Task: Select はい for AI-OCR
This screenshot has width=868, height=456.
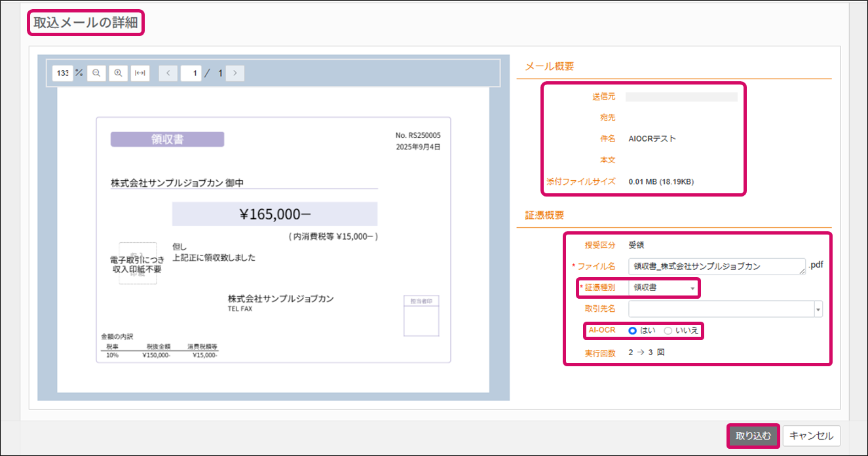Action: click(x=633, y=331)
